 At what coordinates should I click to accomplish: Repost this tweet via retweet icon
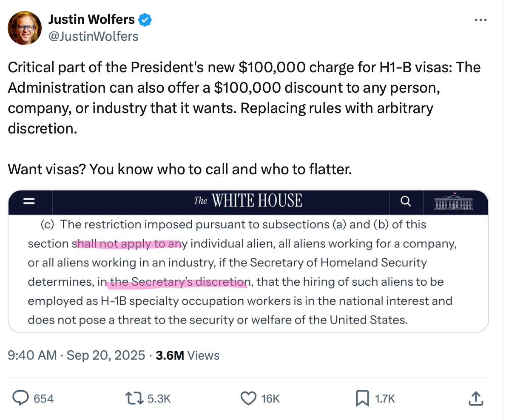(x=134, y=398)
